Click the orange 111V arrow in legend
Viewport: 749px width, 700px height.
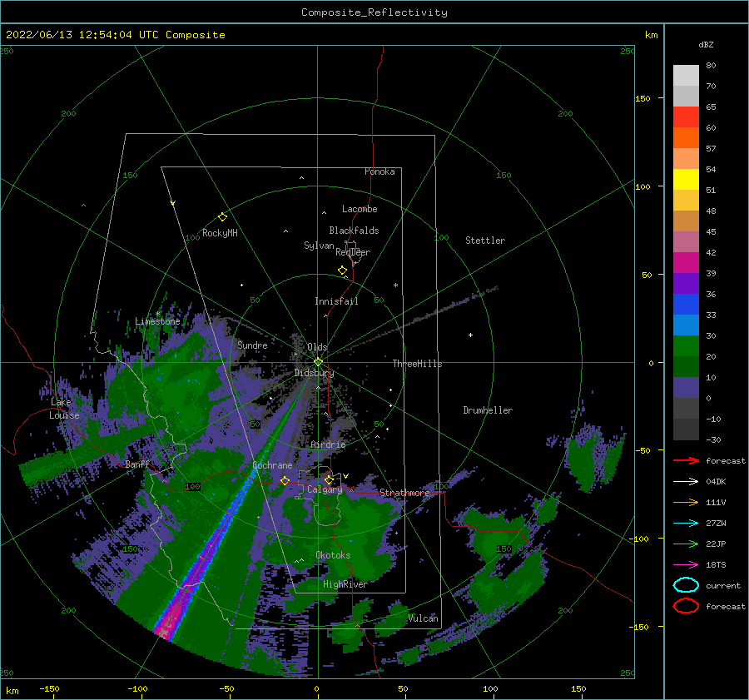click(686, 502)
